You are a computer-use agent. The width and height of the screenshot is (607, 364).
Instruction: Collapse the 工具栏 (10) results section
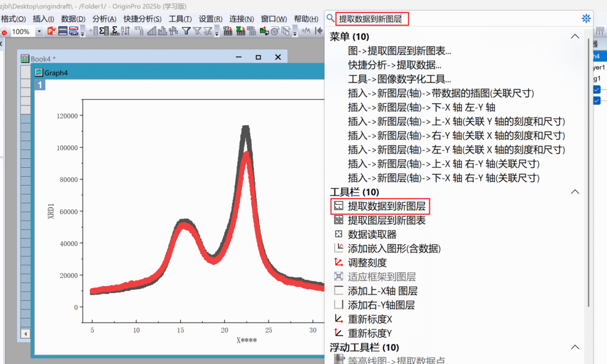click(x=574, y=192)
